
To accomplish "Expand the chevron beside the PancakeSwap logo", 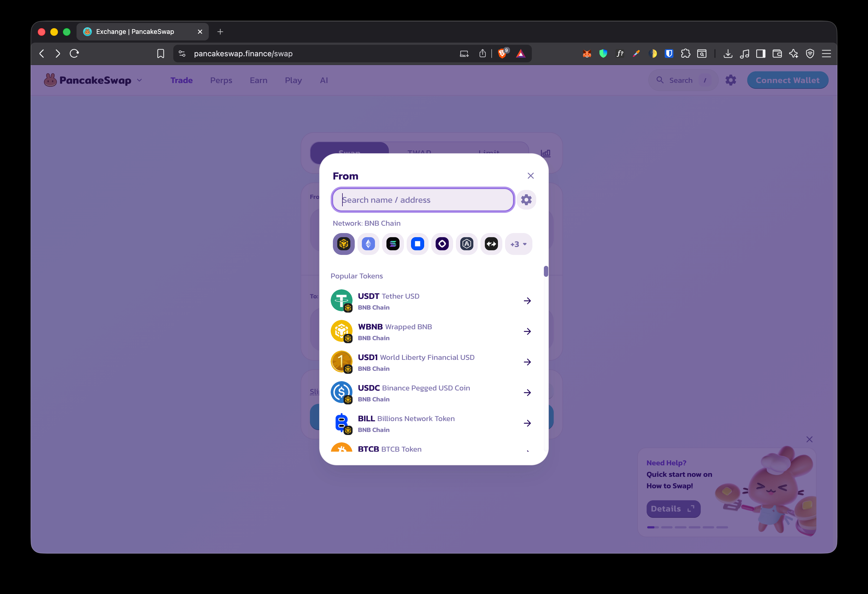I will coord(139,80).
